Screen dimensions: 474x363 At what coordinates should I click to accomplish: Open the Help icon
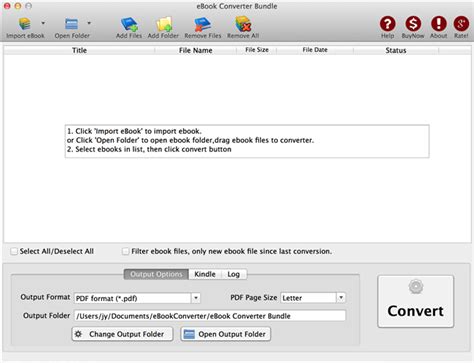[x=388, y=24]
